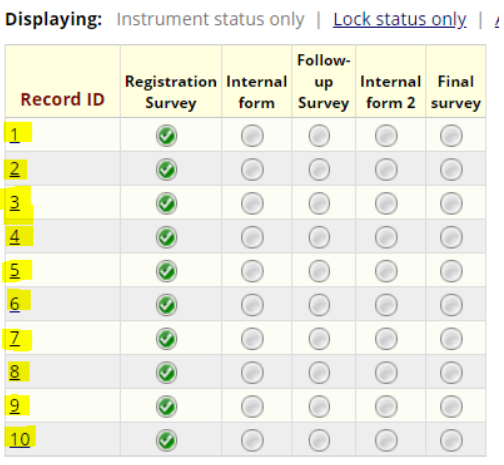Screen dimensions: 504x465
Task: Switch display to Lock status only
Action: tap(400, 19)
